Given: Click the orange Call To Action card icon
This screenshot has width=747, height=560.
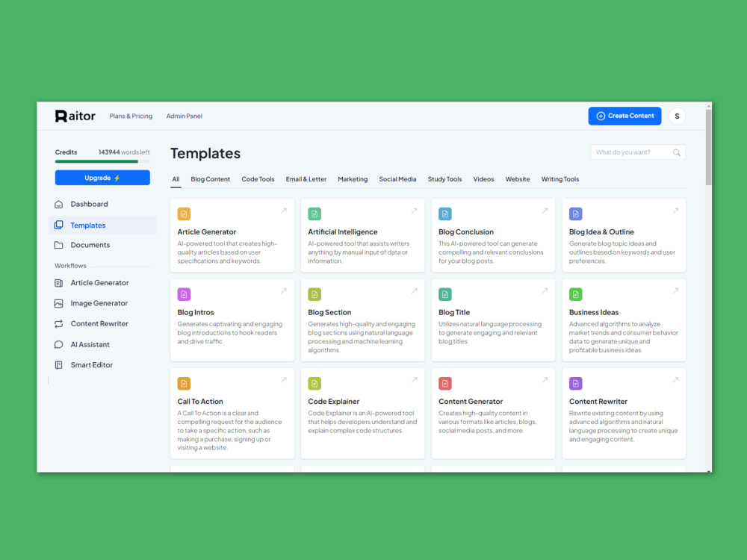Looking at the screenshot, I should coord(184,383).
